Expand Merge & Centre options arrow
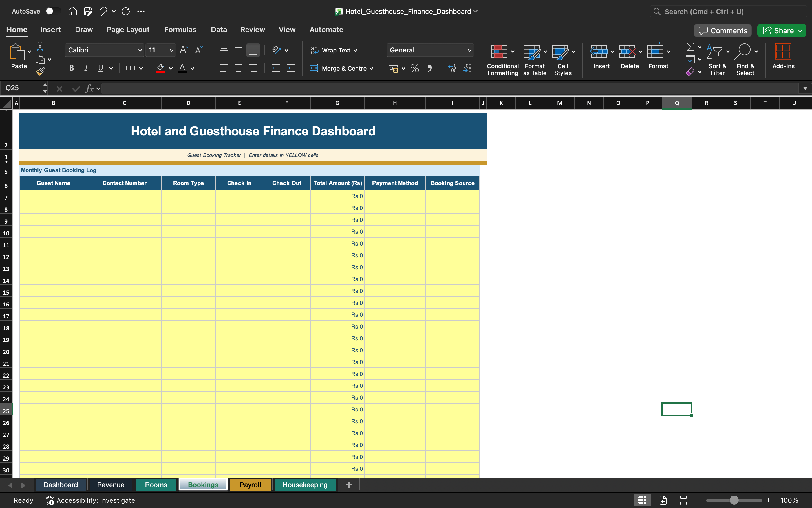 click(x=371, y=69)
